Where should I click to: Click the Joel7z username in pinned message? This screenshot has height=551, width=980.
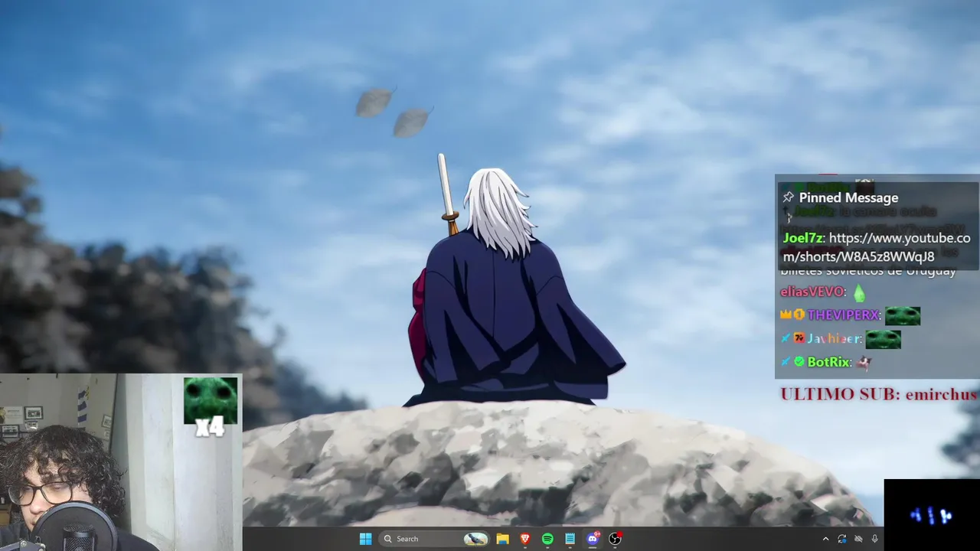point(802,238)
